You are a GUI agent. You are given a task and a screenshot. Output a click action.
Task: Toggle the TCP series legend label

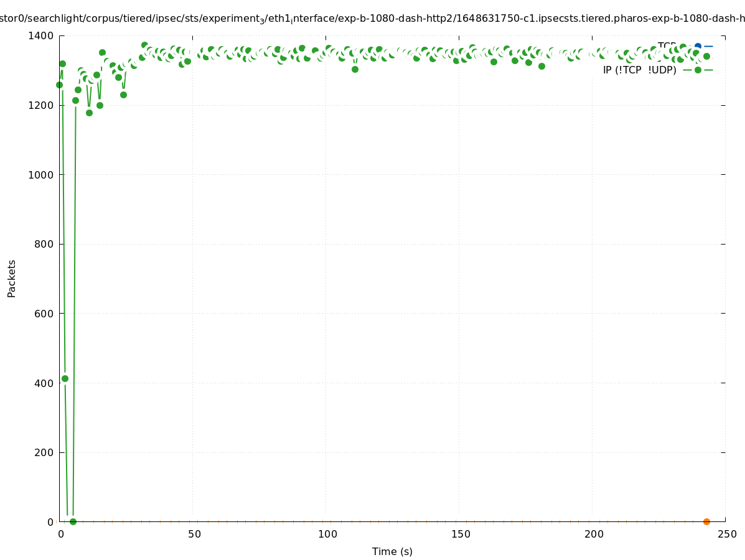pos(667,46)
